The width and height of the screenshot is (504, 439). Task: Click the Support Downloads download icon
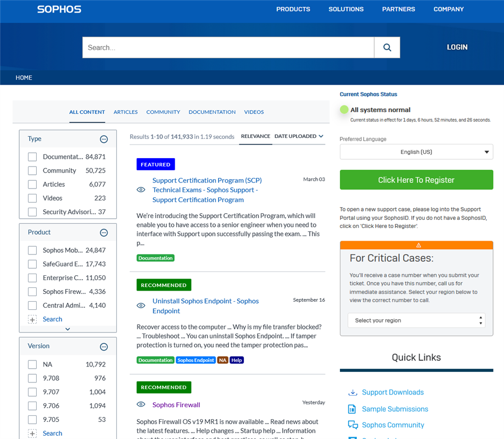(x=352, y=392)
